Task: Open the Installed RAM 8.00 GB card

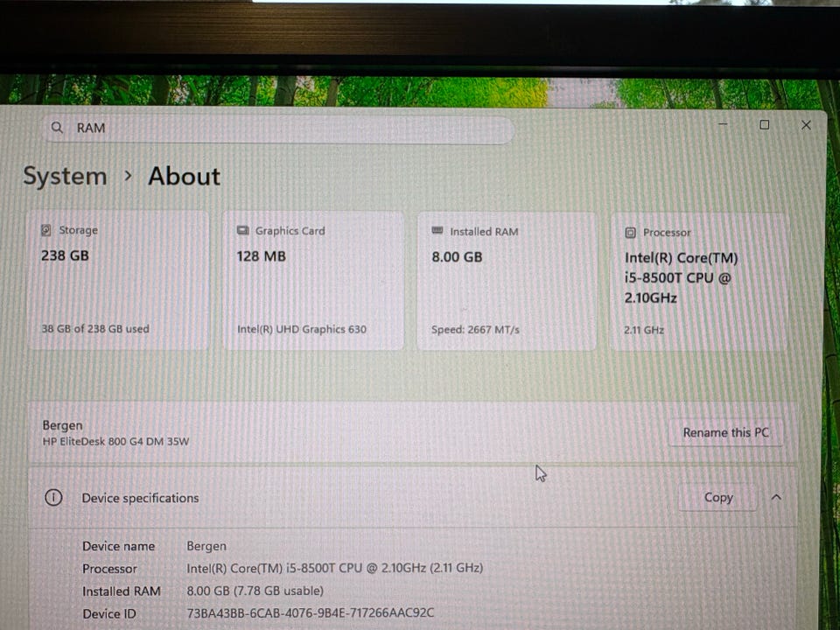Action: tap(507, 282)
